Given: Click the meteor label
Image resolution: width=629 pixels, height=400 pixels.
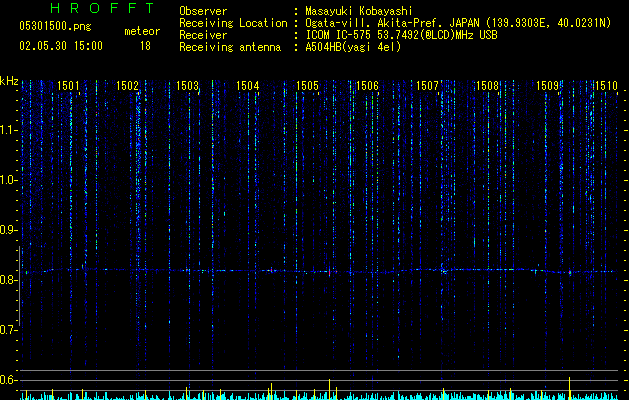Looking at the screenshot, I should (x=142, y=31).
